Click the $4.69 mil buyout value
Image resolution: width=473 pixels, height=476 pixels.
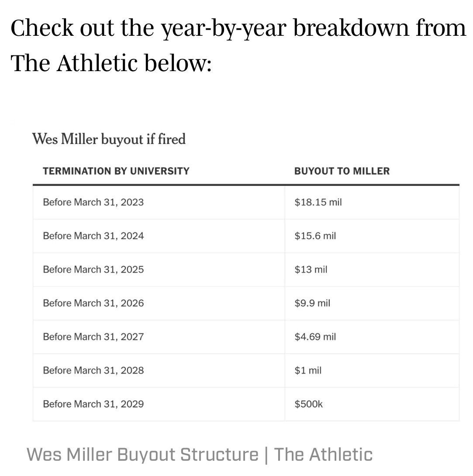[315, 336]
